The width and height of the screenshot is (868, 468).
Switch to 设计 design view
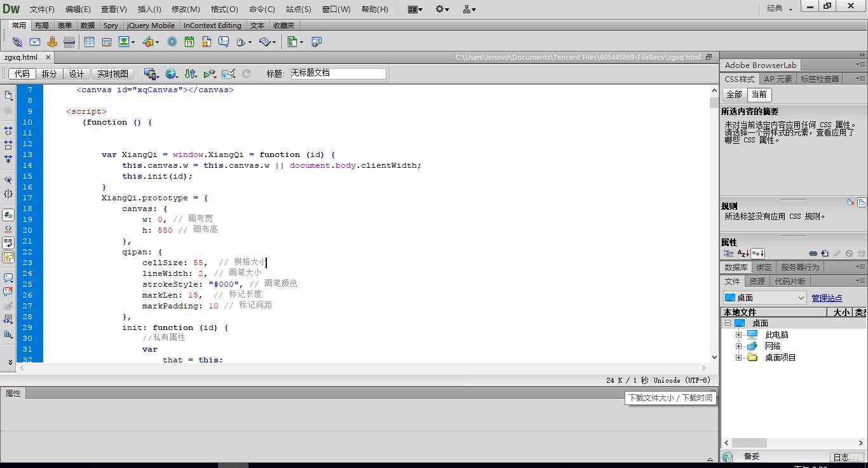[x=76, y=74]
